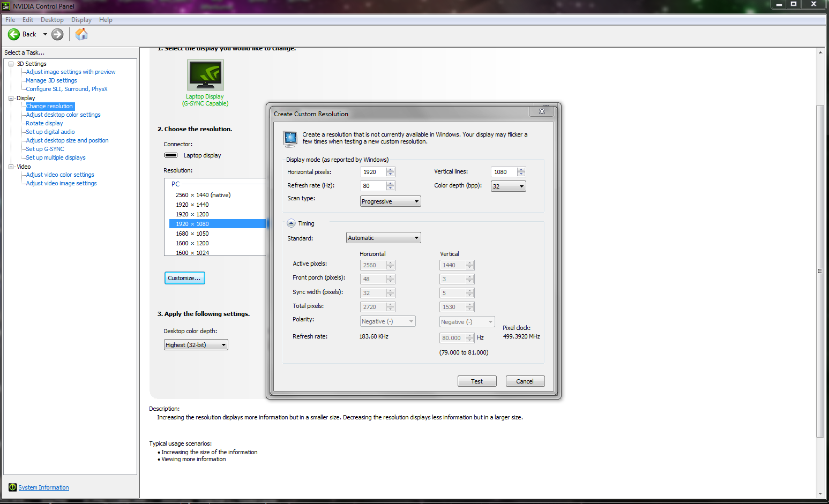This screenshot has width=829, height=504.
Task: Collapse the Timing section arrow
Action: [291, 223]
